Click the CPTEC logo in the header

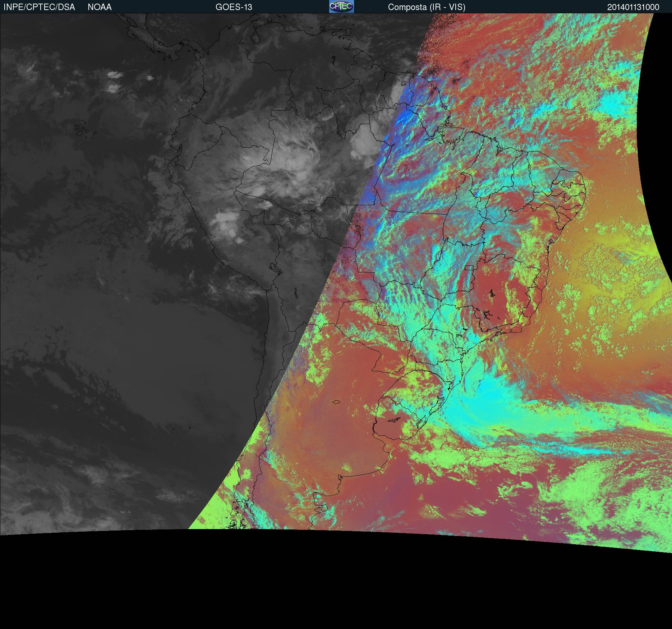[341, 6]
